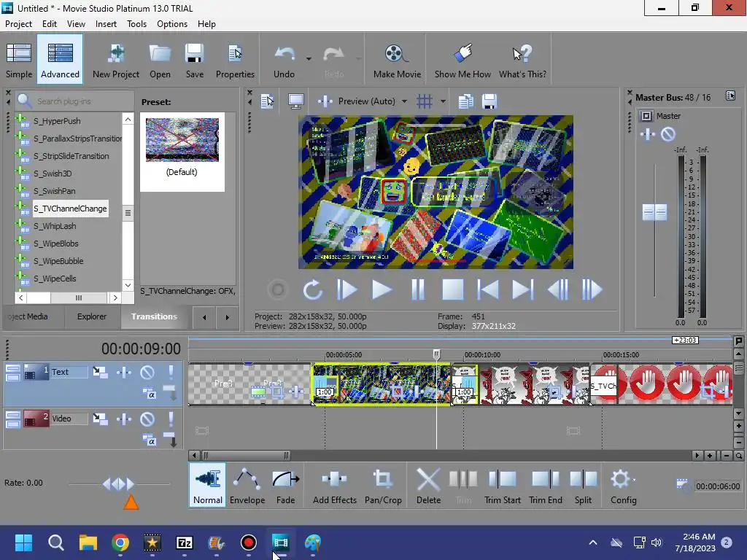The width and height of the screenshot is (747, 560).
Task: Open the Edit menu
Action: pos(49,24)
